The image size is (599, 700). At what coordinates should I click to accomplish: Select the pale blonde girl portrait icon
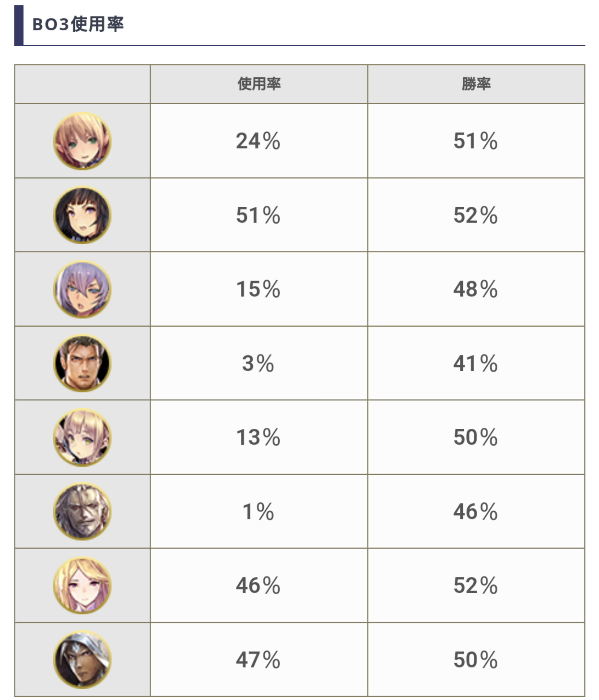[x=82, y=437]
